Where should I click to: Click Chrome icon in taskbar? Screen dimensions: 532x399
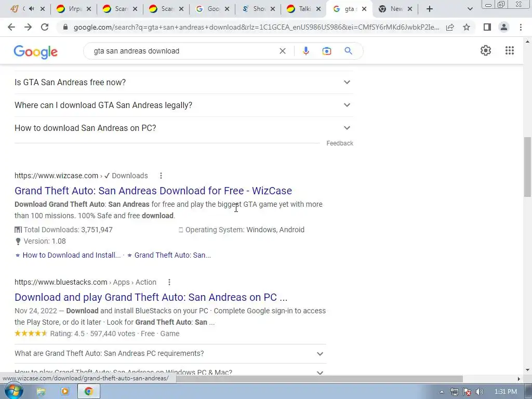88,392
